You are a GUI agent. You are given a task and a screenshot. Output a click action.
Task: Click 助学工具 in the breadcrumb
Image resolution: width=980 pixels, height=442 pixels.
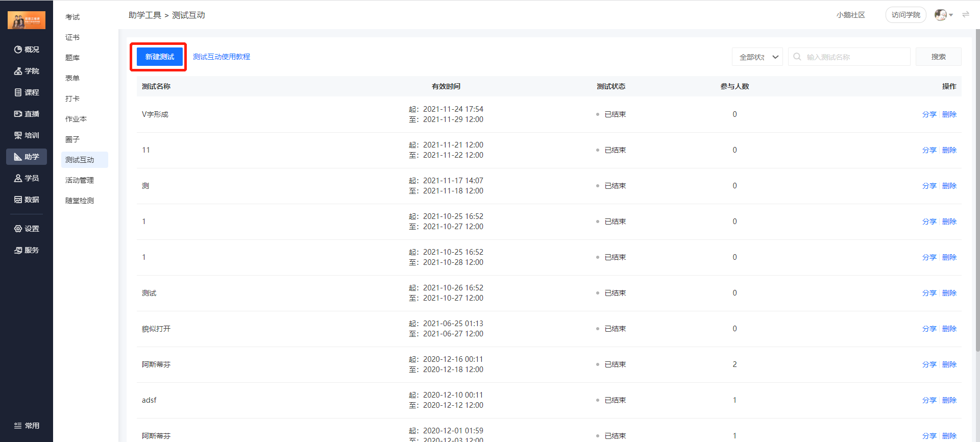click(x=145, y=15)
